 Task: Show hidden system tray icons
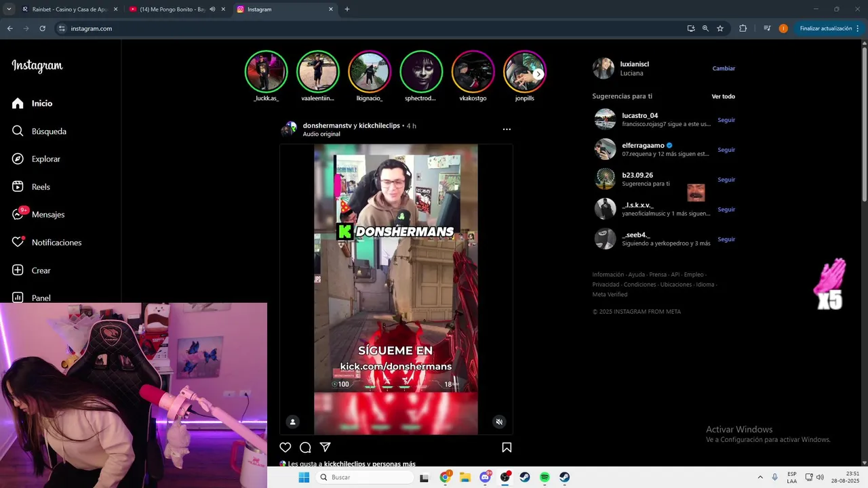pos(759,477)
